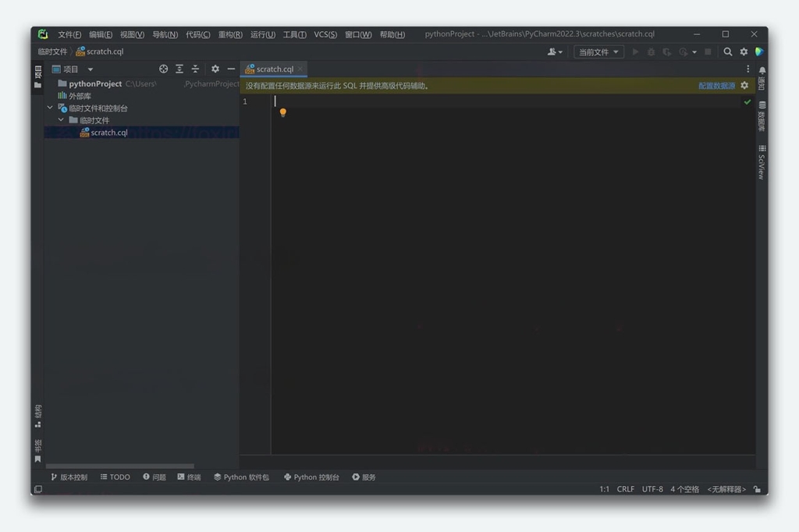
Task: Expand the profiler dropdown arrow
Action: [x=694, y=52]
